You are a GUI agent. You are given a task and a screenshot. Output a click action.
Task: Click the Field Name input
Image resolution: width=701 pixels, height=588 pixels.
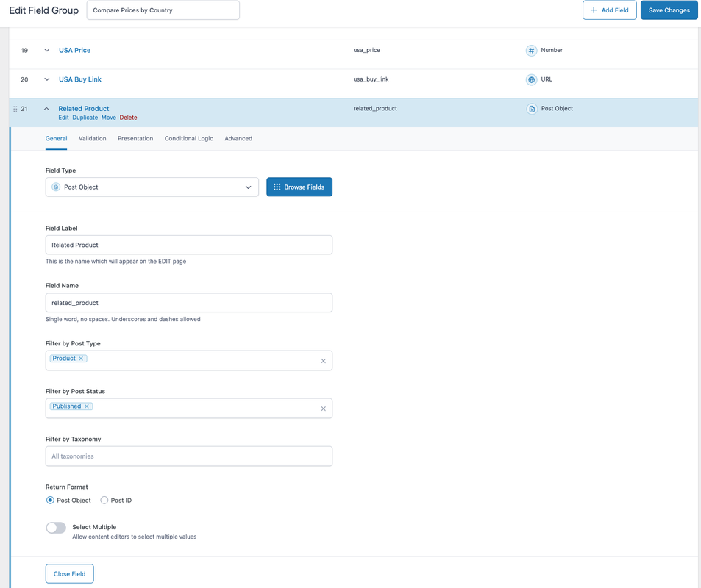click(x=188, y=303)
